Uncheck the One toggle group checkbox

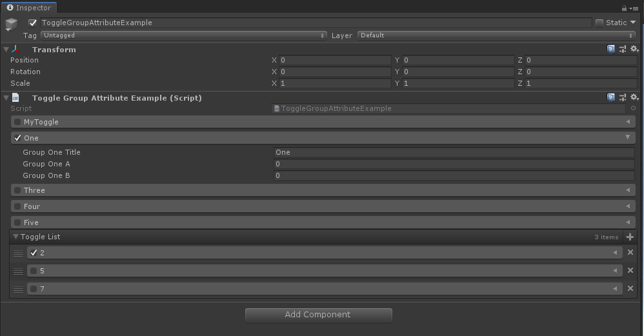click(x=17, y=138)
